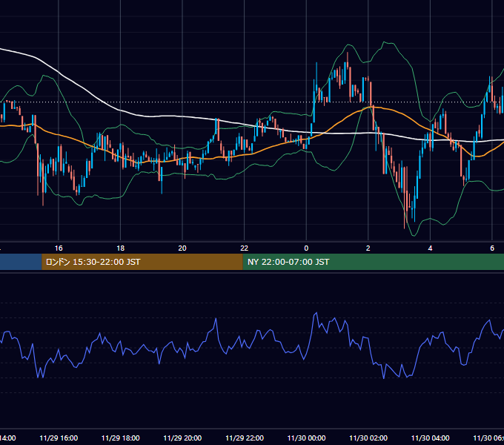Click the 11/30 02:00 timestamp label

[x=368, y=438]
